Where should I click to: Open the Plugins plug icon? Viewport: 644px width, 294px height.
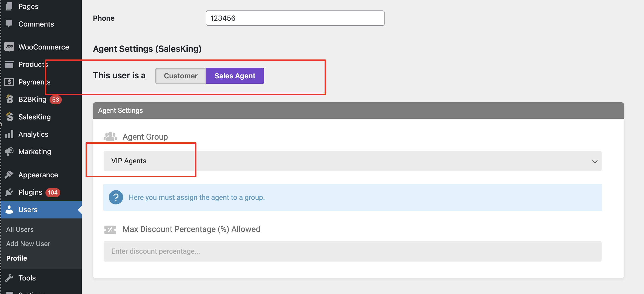coord(9,192)
